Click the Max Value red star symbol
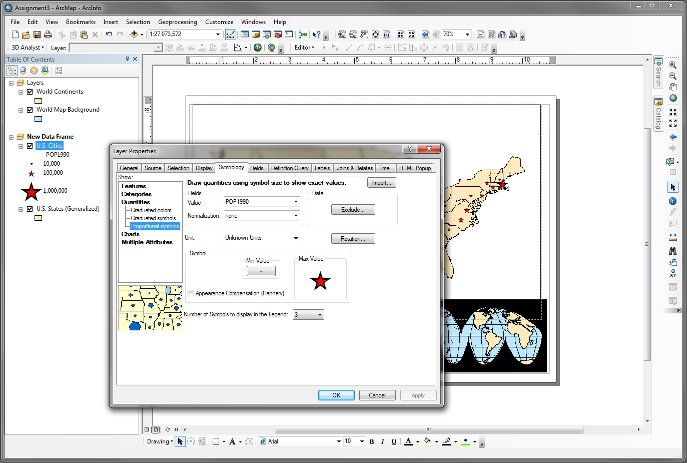Image resolution: width=687 pixels, height=463 pixels. coord(320,281)
